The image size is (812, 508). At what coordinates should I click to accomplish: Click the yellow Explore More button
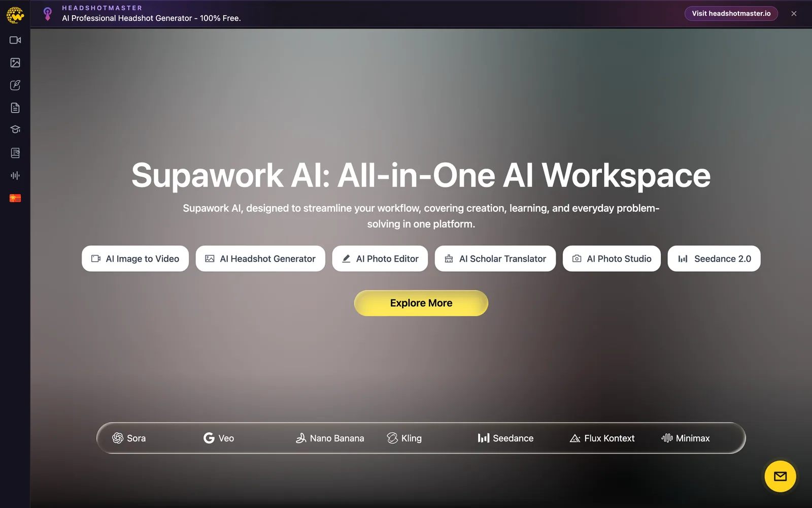click(x=421, y=303)
